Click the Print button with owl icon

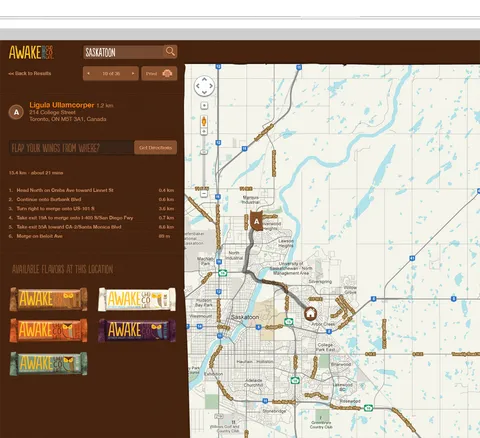[159, 74]
